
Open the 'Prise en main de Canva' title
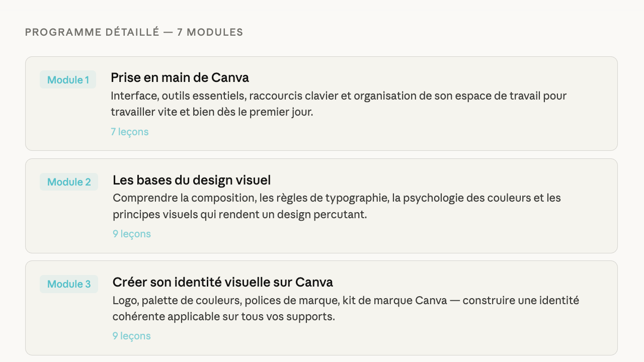180,77
